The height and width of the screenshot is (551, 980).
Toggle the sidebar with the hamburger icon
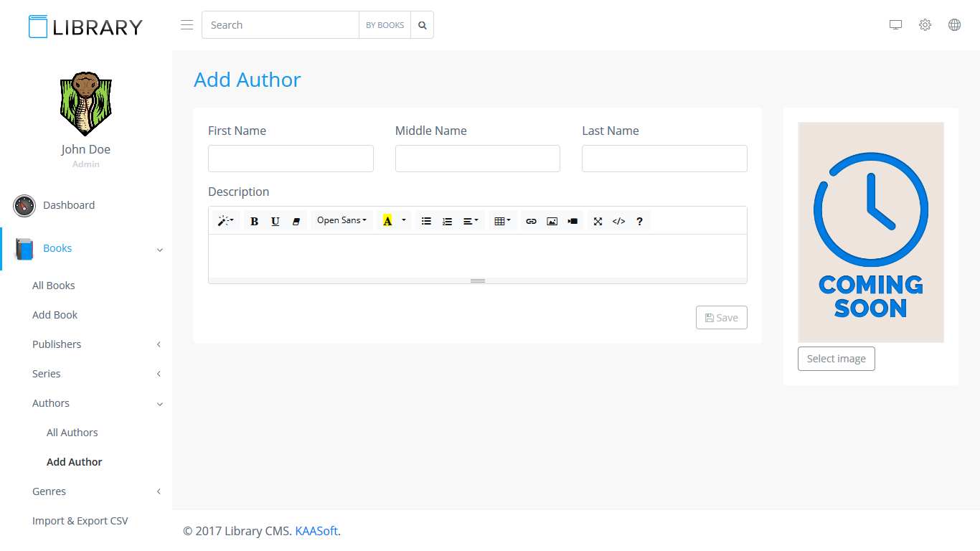tap(187, 25)
